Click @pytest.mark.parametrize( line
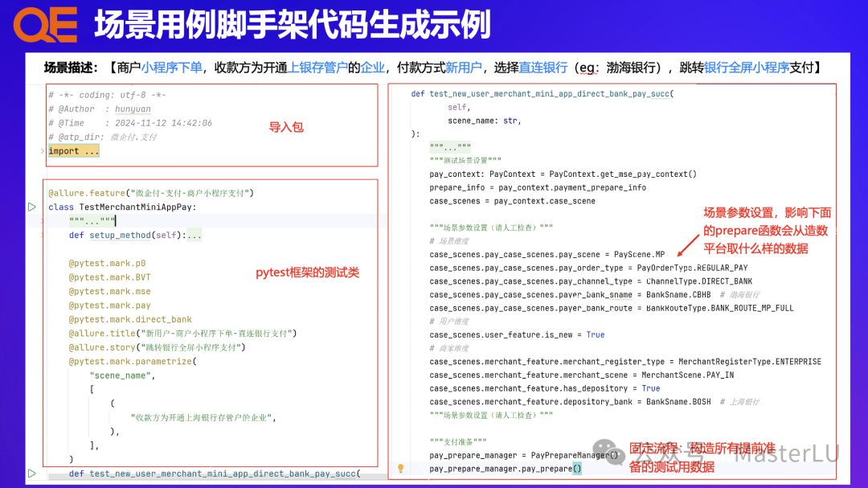Image resolution: width=868 pixels, height=488 pixels. pyautogui.click(x=133, y=361)
